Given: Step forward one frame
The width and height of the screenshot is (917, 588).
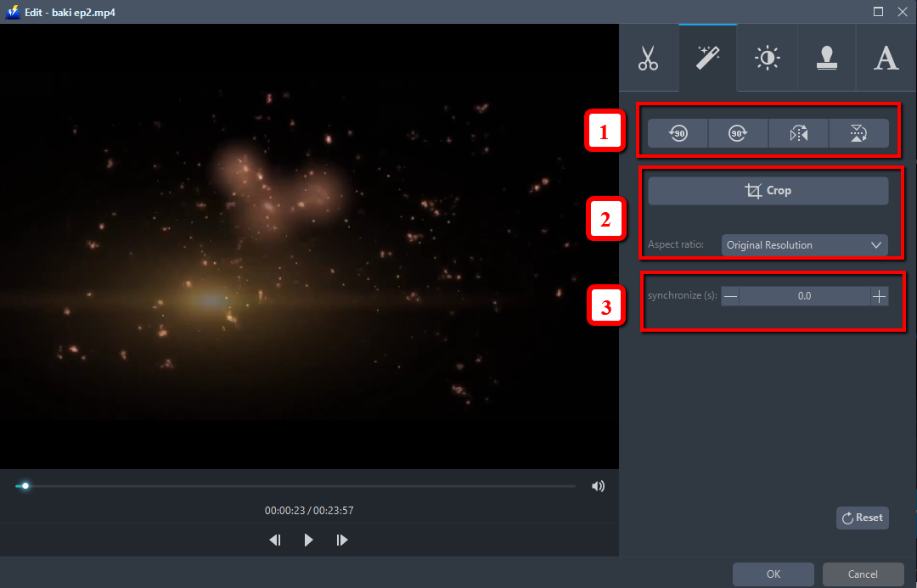Looking at the screenshot, I should [x=341, y=540].
